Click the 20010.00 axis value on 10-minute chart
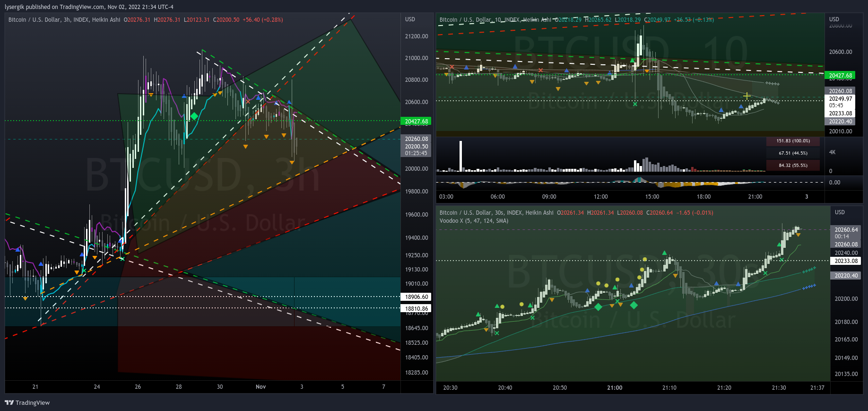 pos(841,131)
